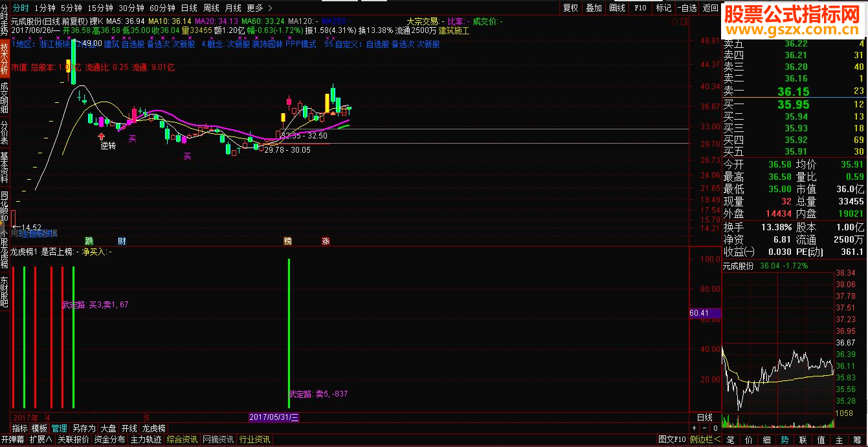This screenshot has height=447, width=868.
Task: Click the 模板 template tab
Action: click(x=39, y=428)
